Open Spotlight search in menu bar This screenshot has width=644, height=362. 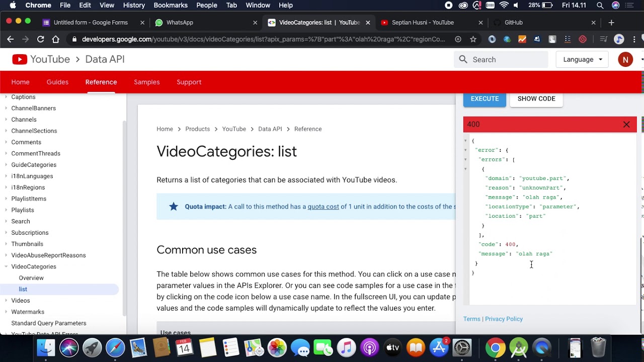[x=600, y=6]
